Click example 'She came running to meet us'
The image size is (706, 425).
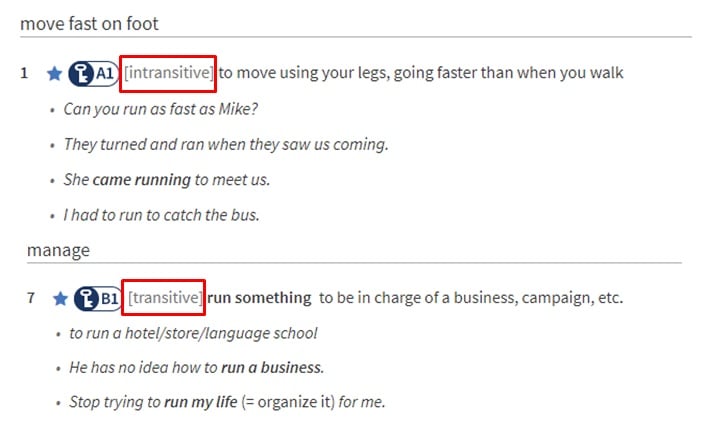click(x=166, y=180)
